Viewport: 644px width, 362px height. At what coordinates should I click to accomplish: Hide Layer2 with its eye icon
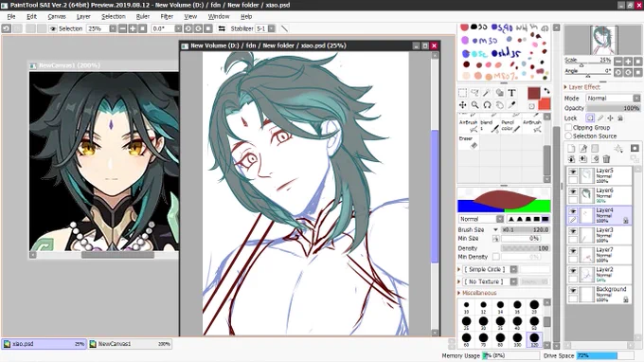(573, 271)
